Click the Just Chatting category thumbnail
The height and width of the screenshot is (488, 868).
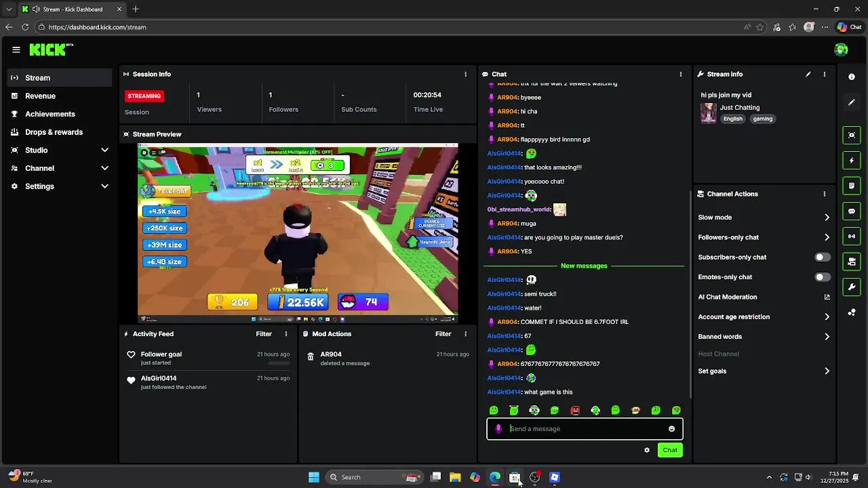coord(709,113)
